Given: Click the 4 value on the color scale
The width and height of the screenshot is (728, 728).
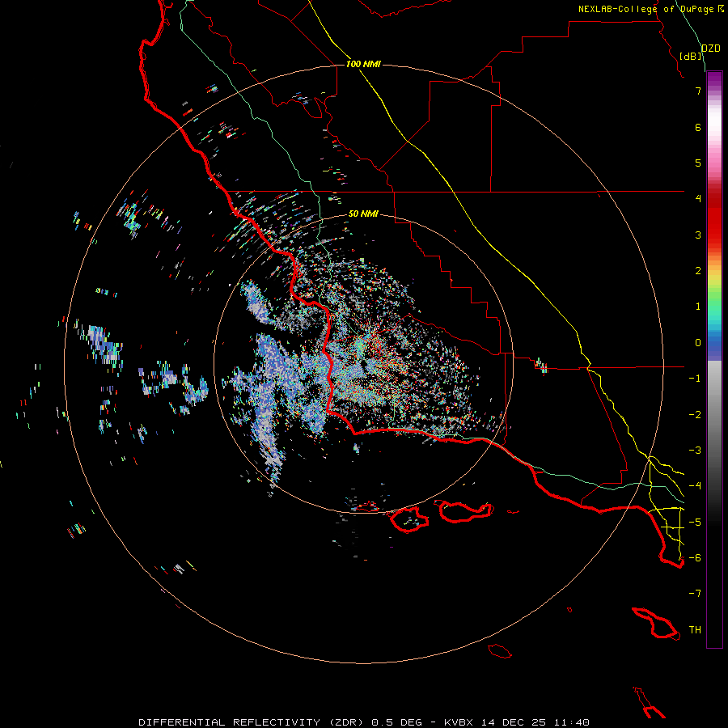Looking at the screenshot, I should point(698,199).
